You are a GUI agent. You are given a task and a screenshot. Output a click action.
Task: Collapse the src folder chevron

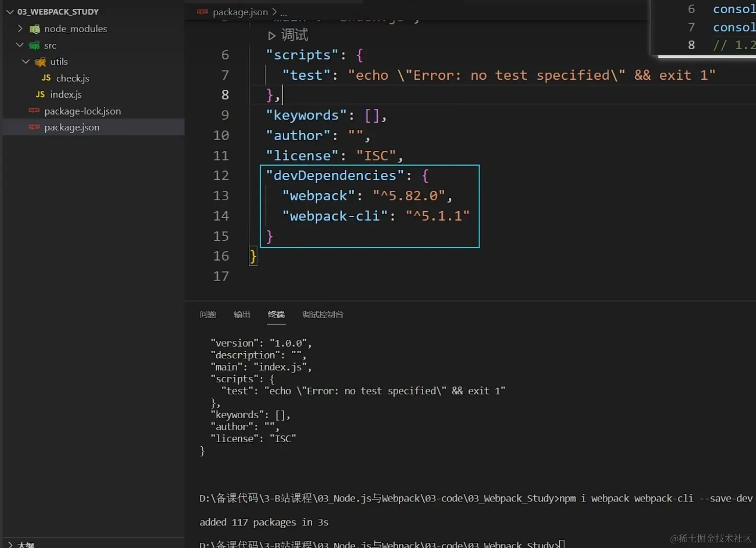point(20,45)
